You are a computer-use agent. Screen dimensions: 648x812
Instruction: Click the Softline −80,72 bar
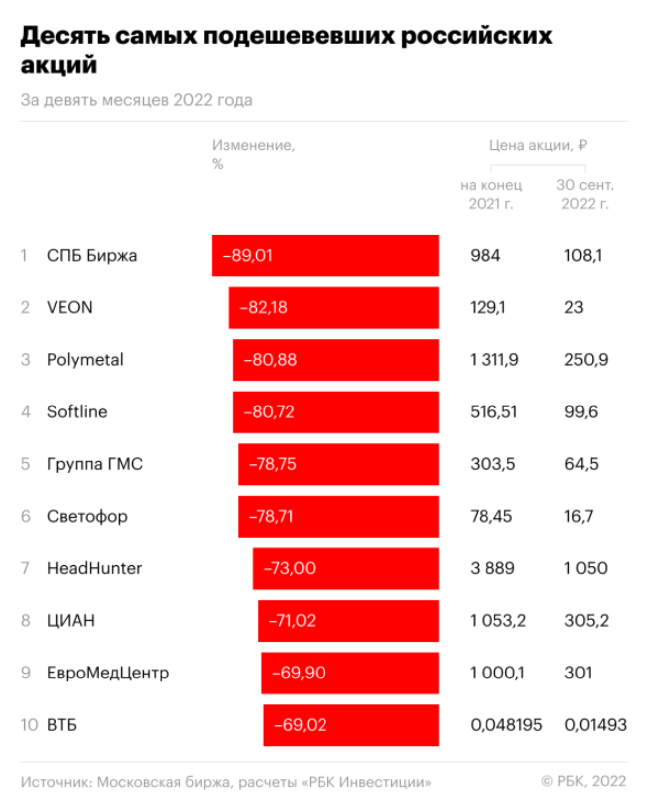click(x=335, y=412)
